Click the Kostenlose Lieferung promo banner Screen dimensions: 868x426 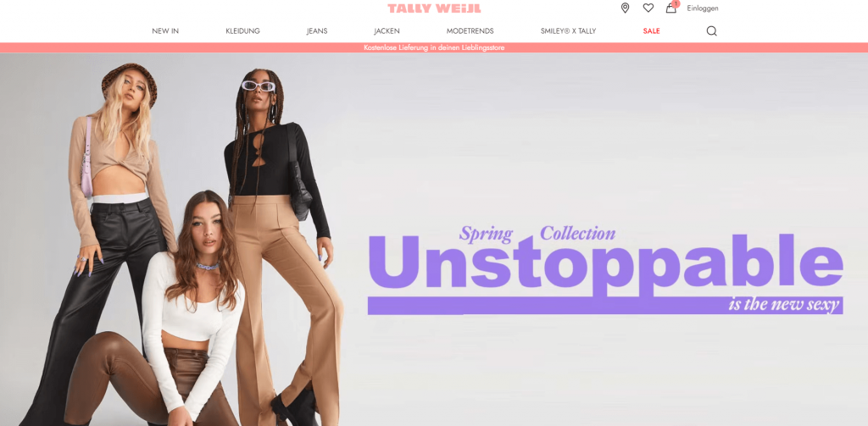434,47
